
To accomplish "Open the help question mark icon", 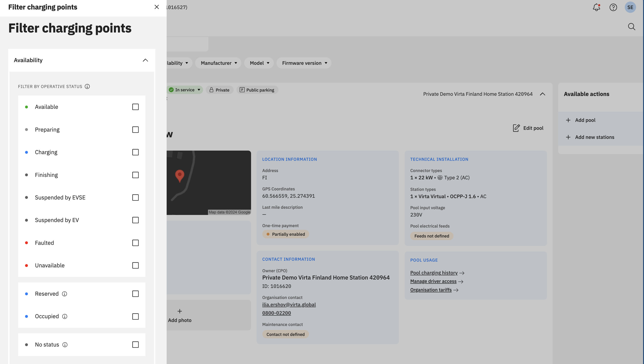I will 613,7.
